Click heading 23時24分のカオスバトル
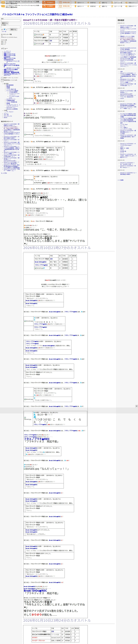This screenshot has width=138, height=644. 57,620
